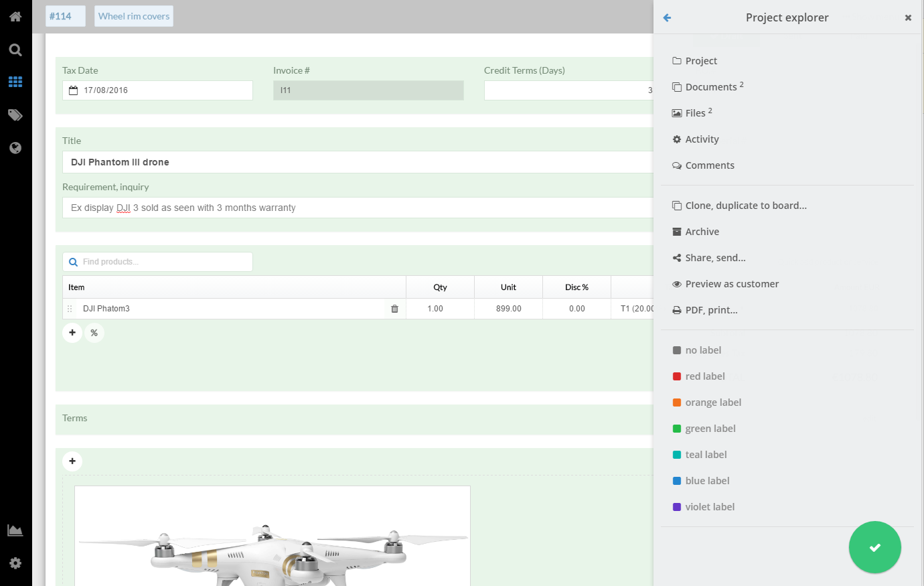The height and width of the screenshot is (586, 924).
Task: Open reports chart icon in sidebar
Action: tap(15, 530)
